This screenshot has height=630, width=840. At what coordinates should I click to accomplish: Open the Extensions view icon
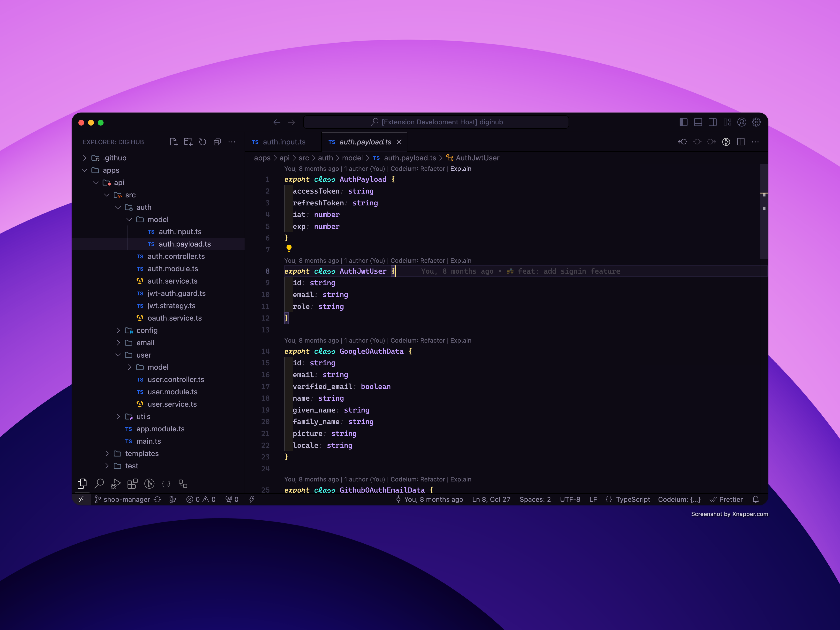132,483
